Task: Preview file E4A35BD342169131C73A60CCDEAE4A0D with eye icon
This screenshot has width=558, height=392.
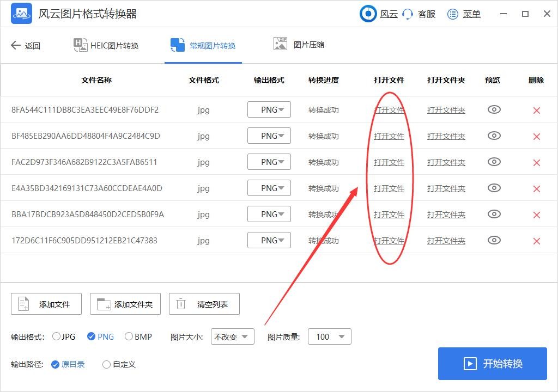Action: point(494,188)
